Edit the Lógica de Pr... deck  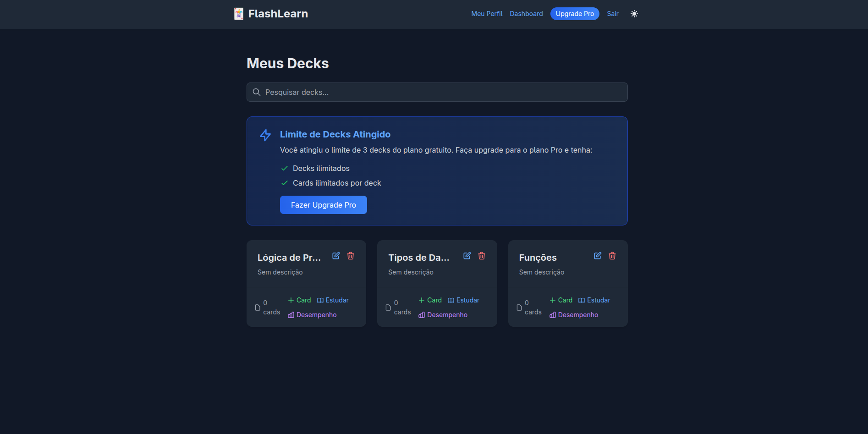336,256
